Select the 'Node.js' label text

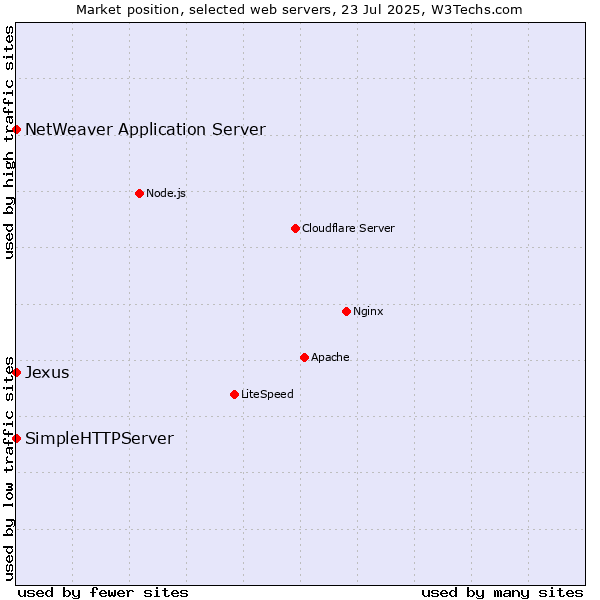click(x=166, y=194)
